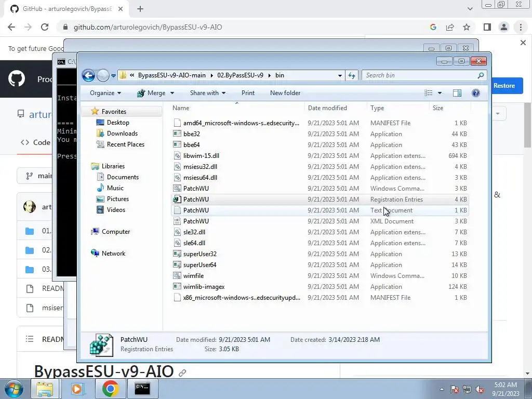532x399 pixels.
Task: Select superUser64 application
Action: click(320, 264)
